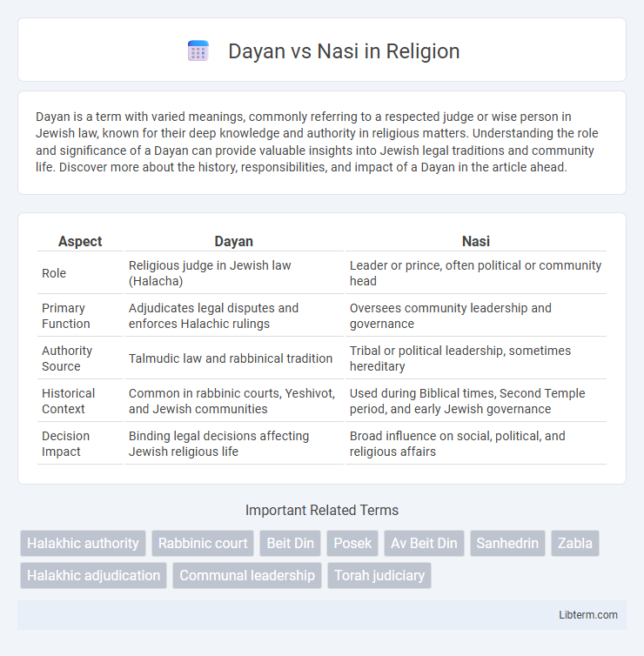
Task: Open the 'Av Beit Din' tag
Action: click(424, 543)
